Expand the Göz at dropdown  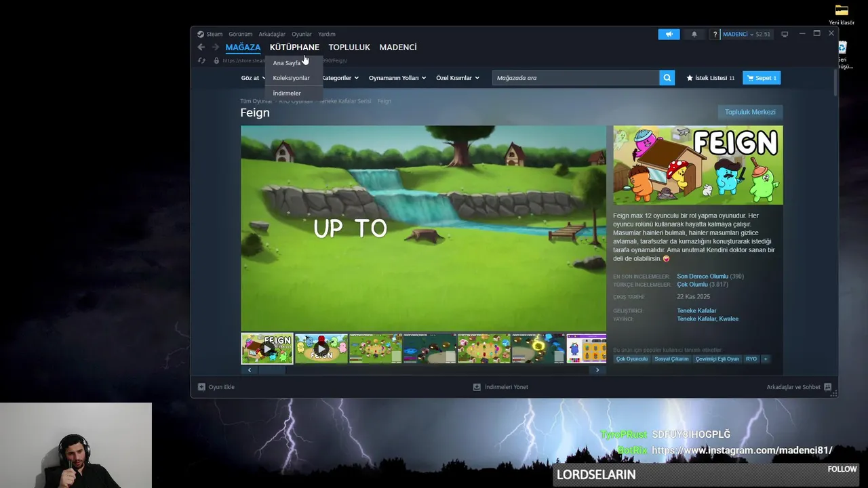coord(253,78)
